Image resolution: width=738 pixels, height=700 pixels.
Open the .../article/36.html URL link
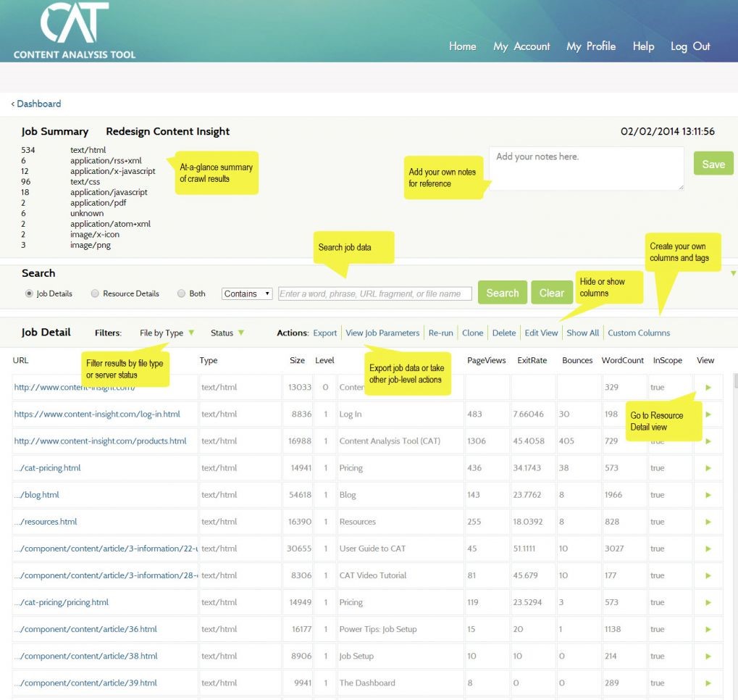click(x=85, y=629)
